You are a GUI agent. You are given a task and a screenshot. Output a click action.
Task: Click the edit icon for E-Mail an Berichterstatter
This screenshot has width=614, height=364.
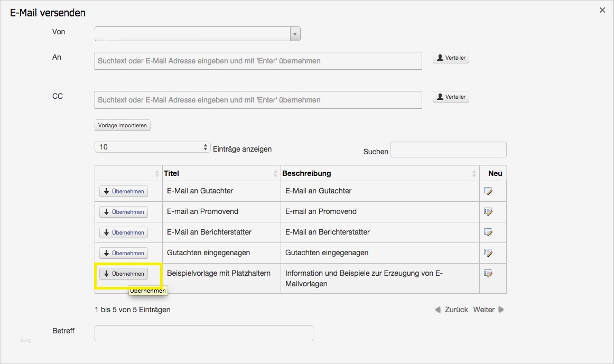pos(488,232)
